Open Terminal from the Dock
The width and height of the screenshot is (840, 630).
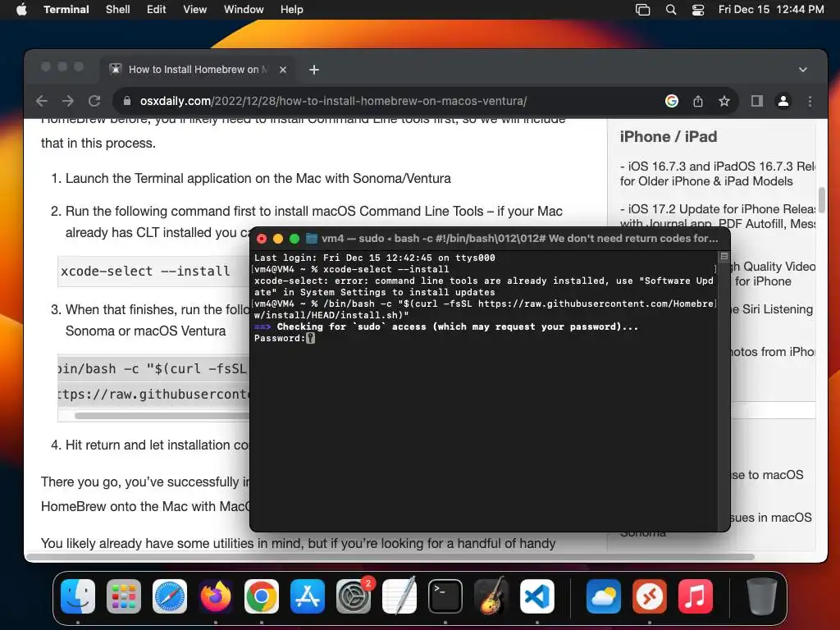pos(445,596)
